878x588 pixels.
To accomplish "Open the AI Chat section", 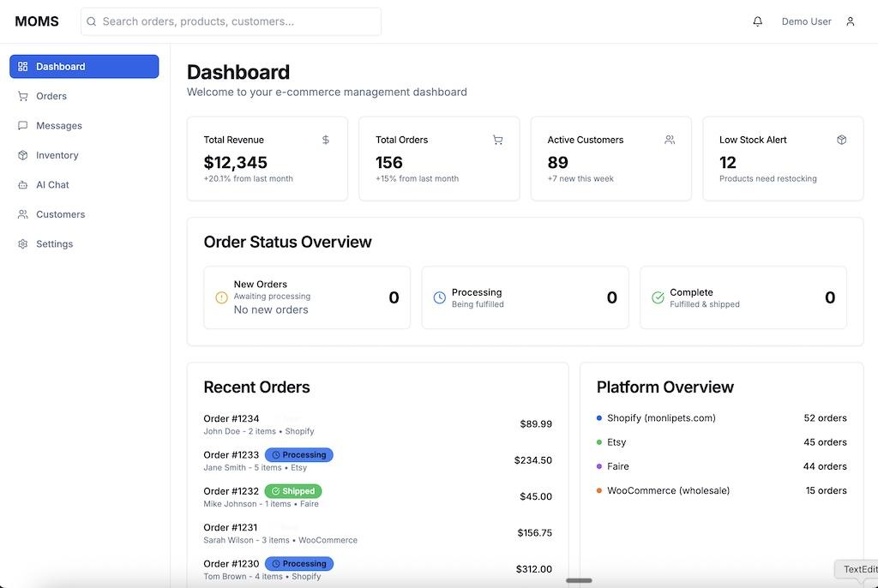I will coord(84,185).
